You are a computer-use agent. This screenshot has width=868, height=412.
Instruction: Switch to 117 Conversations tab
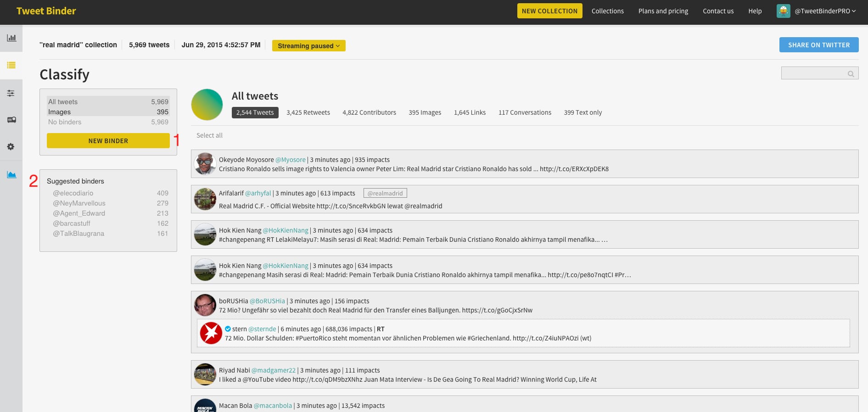pos(525,112)
